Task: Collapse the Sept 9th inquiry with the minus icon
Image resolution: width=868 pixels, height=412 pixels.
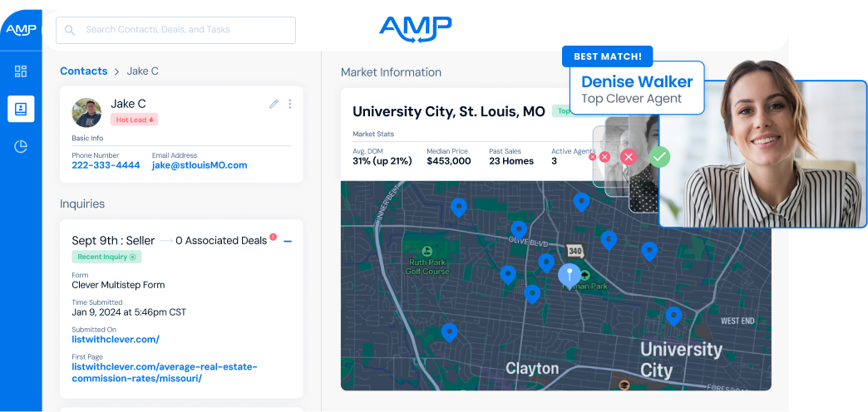Action: 288,241
